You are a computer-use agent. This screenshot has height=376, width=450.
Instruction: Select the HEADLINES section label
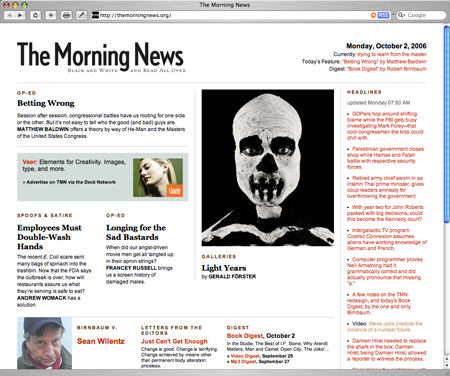click(x=364, y=92)
